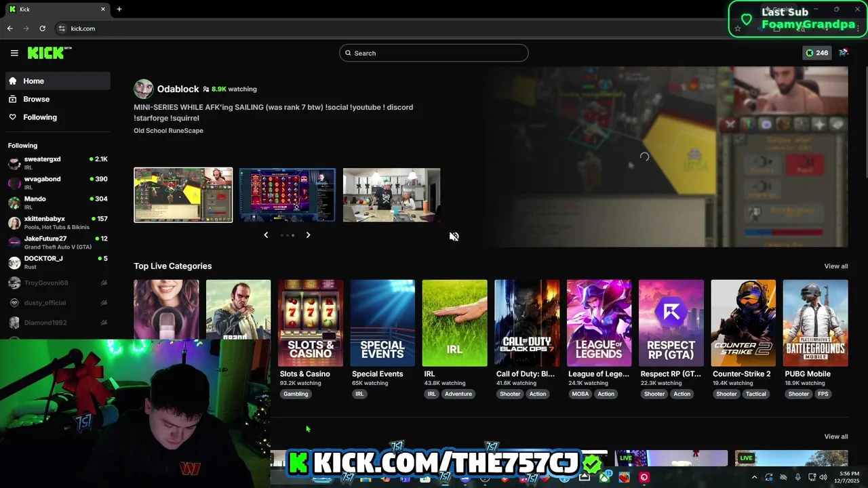Show hidden system tray icons

(x=754, y=477)
